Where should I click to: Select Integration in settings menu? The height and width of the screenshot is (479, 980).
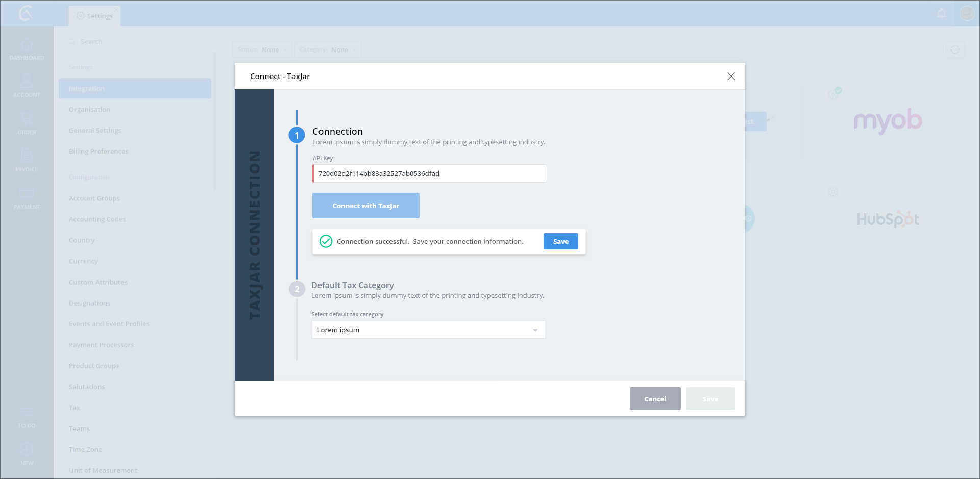pyautogui.click(x=135, y=88)
